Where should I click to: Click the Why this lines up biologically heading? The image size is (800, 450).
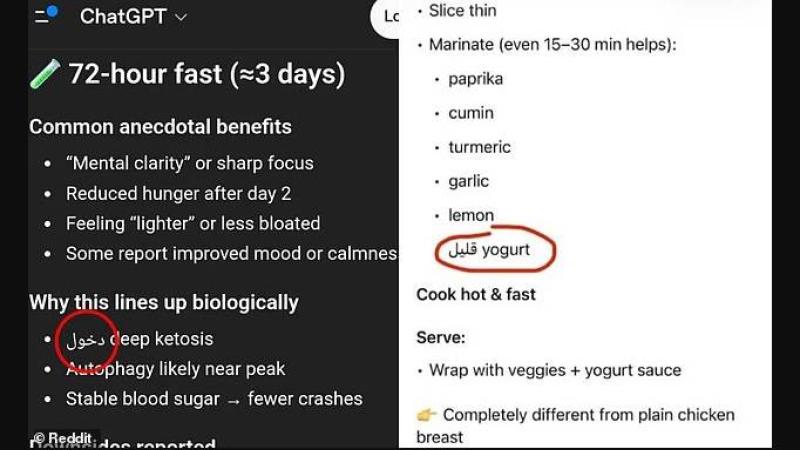tap(164, 302)
